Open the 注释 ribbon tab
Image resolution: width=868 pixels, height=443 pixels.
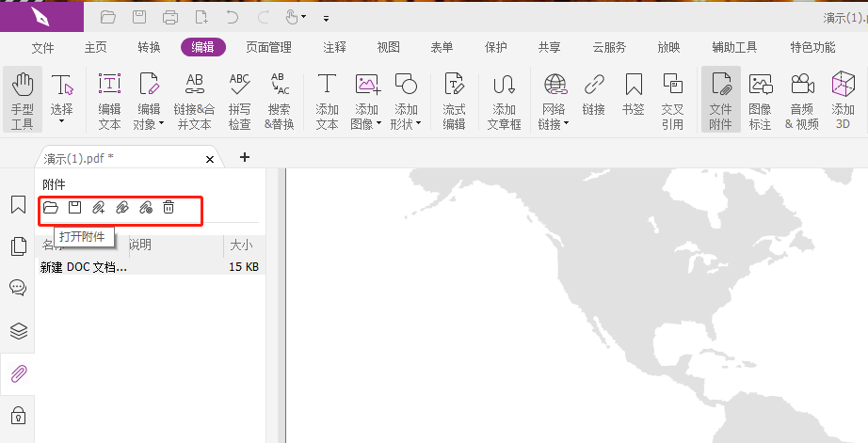coord(334,48)
